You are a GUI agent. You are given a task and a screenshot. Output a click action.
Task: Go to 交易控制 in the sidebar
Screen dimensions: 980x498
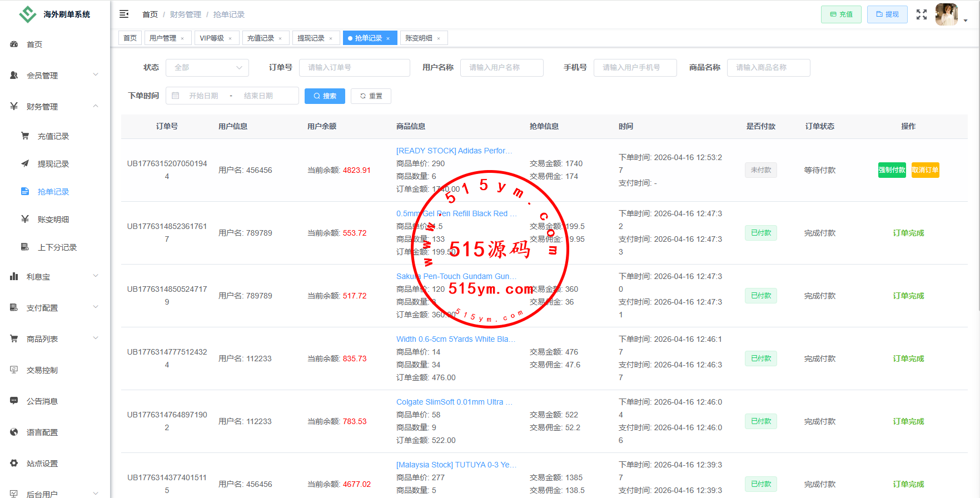pyautogui.click(x=42, y=370)
